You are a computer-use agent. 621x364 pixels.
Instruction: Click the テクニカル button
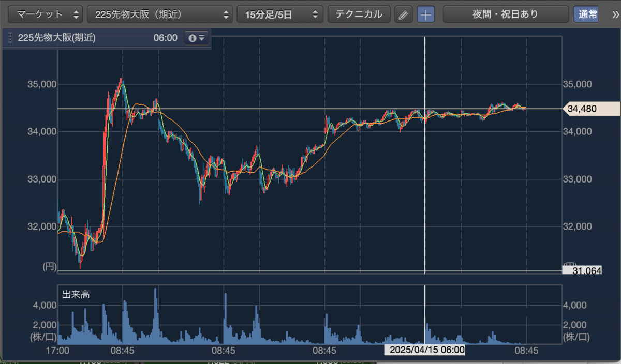359,14
